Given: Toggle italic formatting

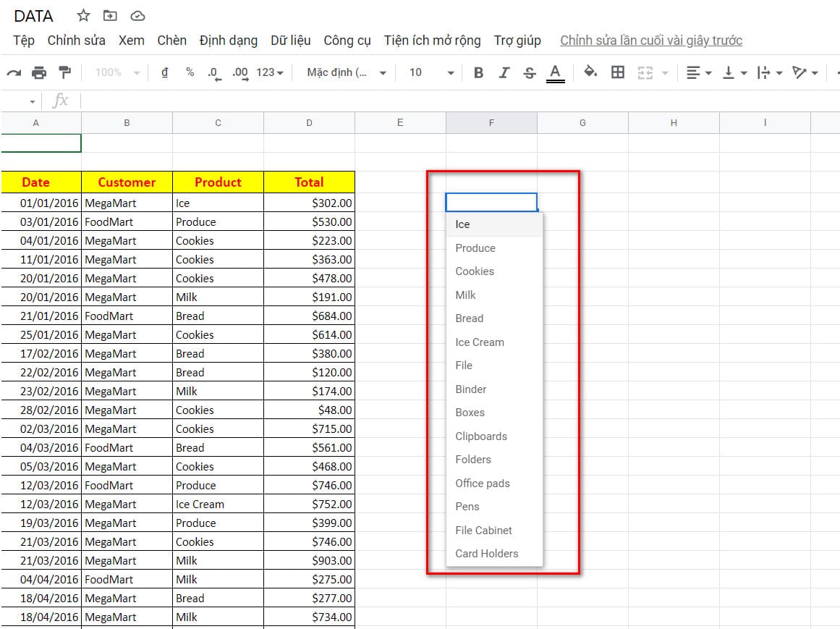Looking at the screenshot, I should pos(504,72).
